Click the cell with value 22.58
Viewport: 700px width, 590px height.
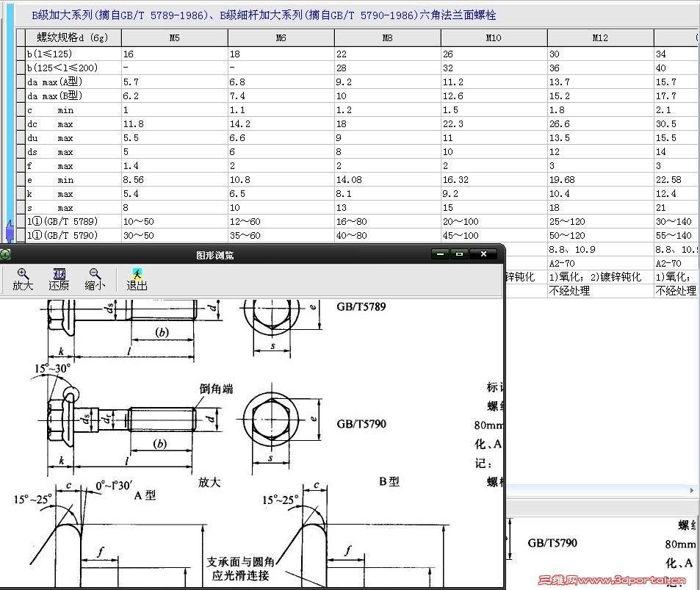(676, 179)
